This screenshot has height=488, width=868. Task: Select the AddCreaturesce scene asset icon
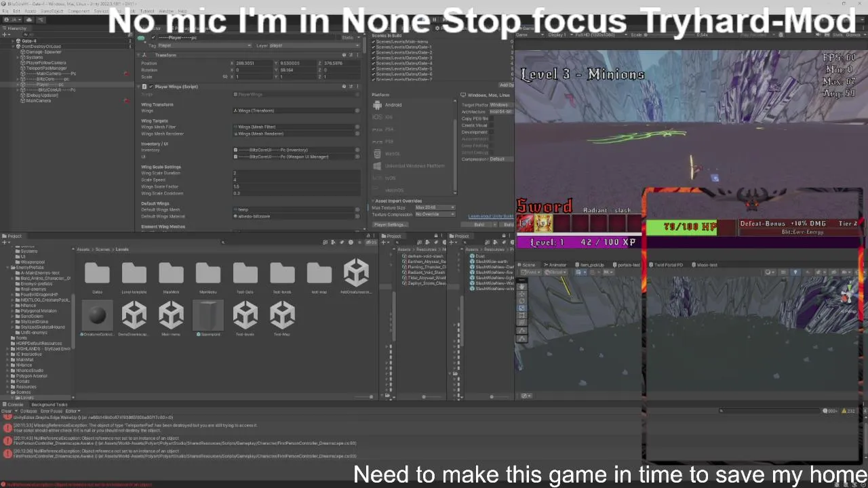point(356,272)
